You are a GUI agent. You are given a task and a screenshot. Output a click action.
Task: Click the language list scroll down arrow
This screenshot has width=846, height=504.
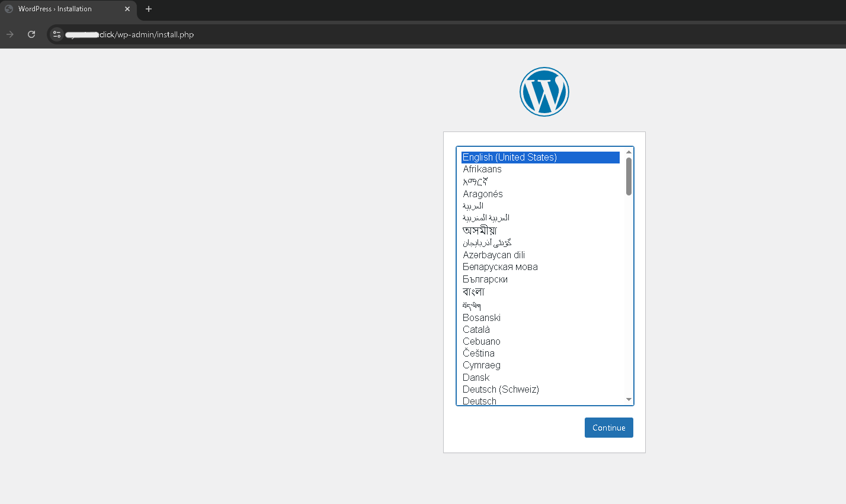629,400
